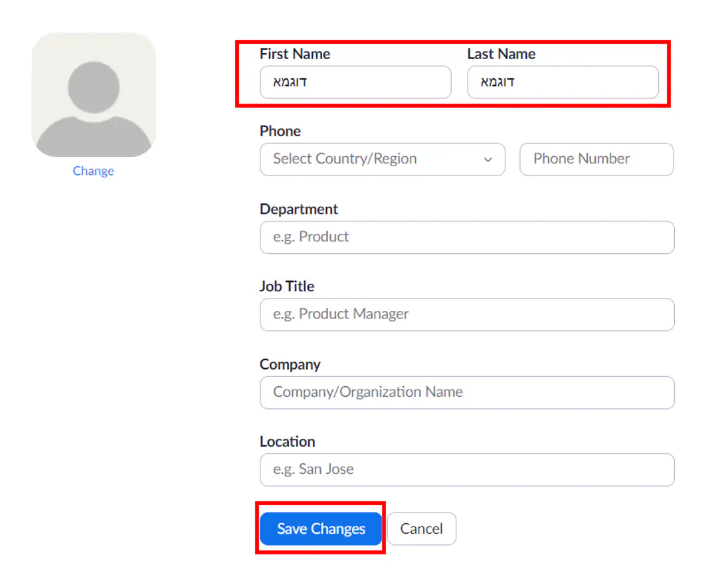The width and height of the screenshot is (728, 567).
Task: Open the Select Country/Region dropdown
Action: click(x=382, y=160)
